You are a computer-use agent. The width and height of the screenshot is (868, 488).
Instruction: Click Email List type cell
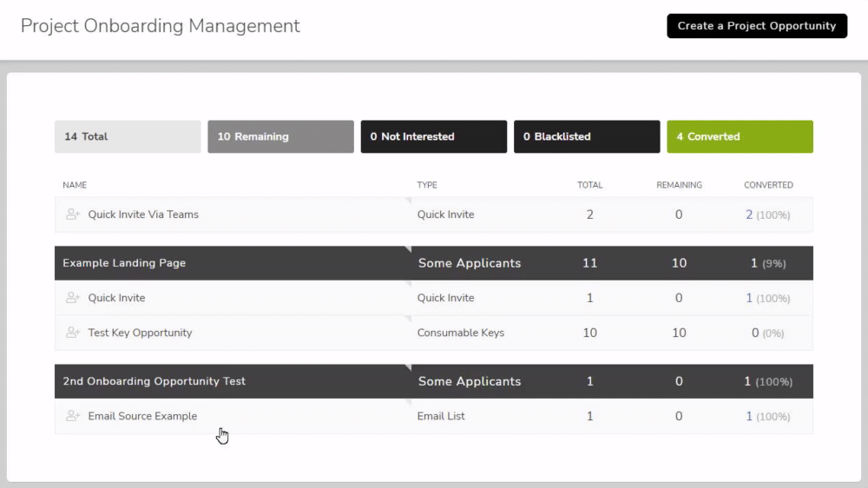tap(441, 416)
